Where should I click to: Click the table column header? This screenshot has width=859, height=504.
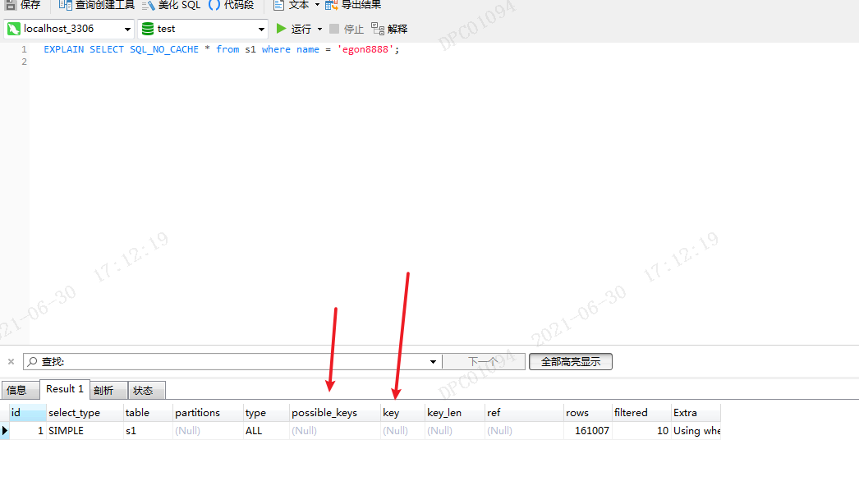148,413
